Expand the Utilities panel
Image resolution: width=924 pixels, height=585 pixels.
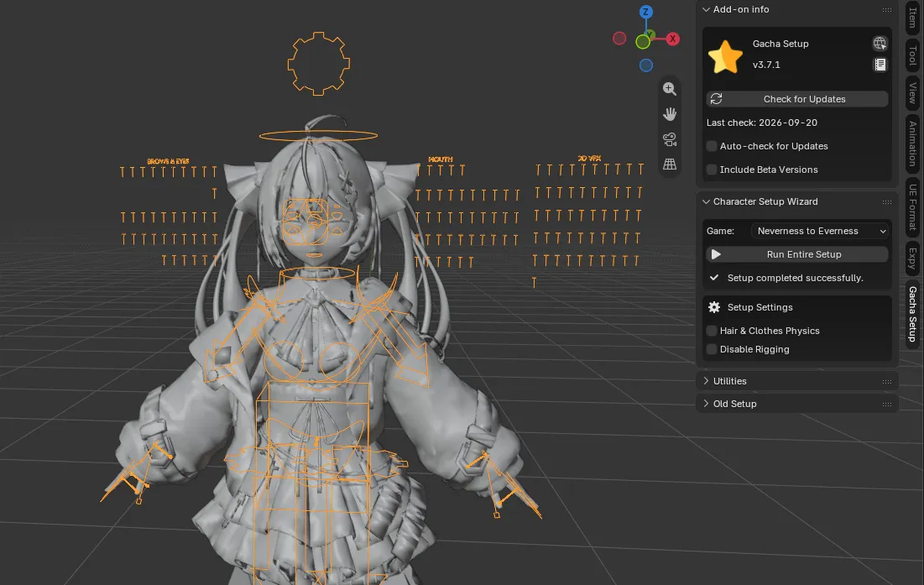click(706, 381)
